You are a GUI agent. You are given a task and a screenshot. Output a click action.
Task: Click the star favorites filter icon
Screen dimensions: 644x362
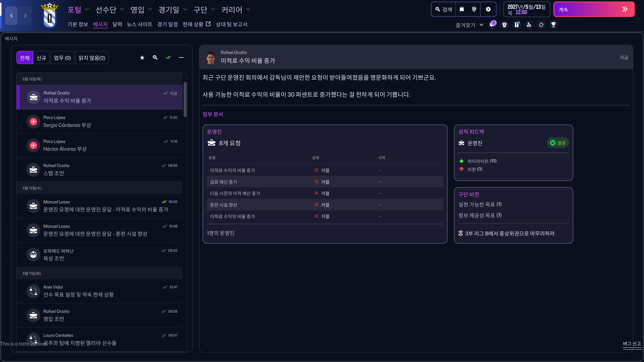pyautogui.click(x=142, y=58)
